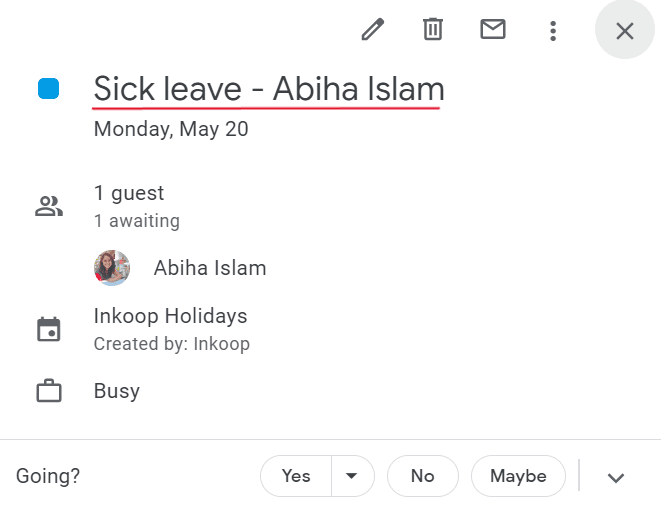
Task: Click the calendar icon beside Inkoop Holidays
Action: [49, 329]
